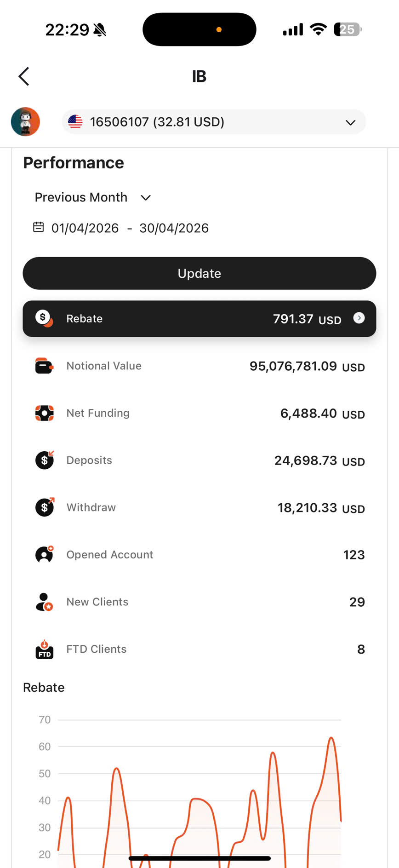Tap the Update button

199,273
